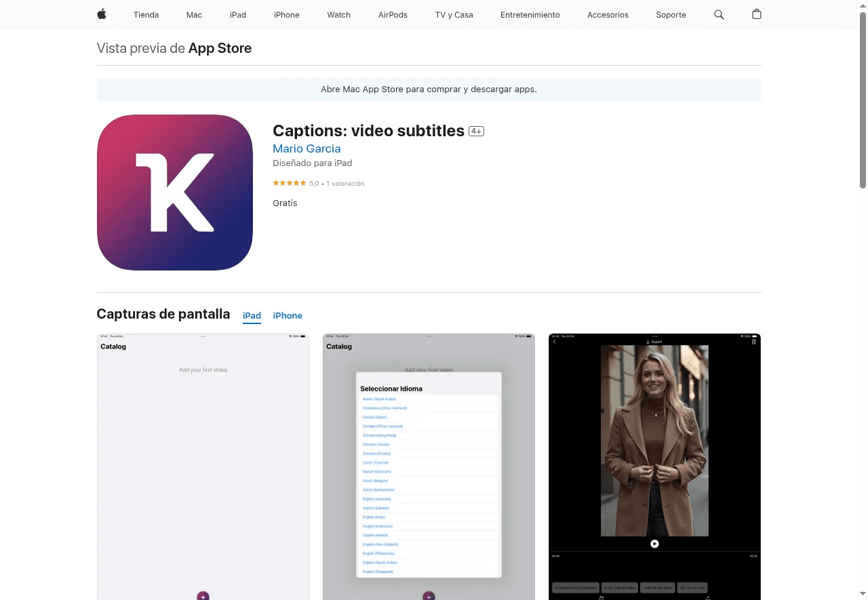Click the Seleccionar Idioma screenshot thumbnail
The image size is (868, 600).
(x=429, y=466)
